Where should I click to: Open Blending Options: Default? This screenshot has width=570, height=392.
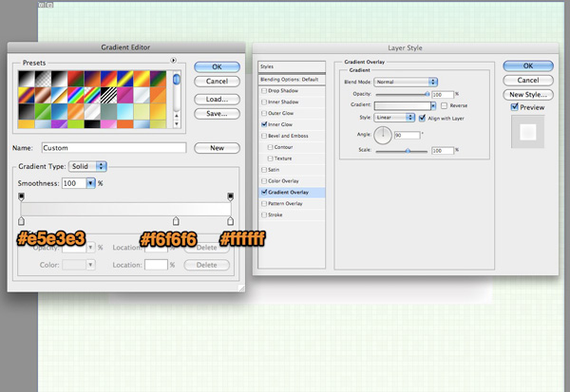[x=292, y=80]
